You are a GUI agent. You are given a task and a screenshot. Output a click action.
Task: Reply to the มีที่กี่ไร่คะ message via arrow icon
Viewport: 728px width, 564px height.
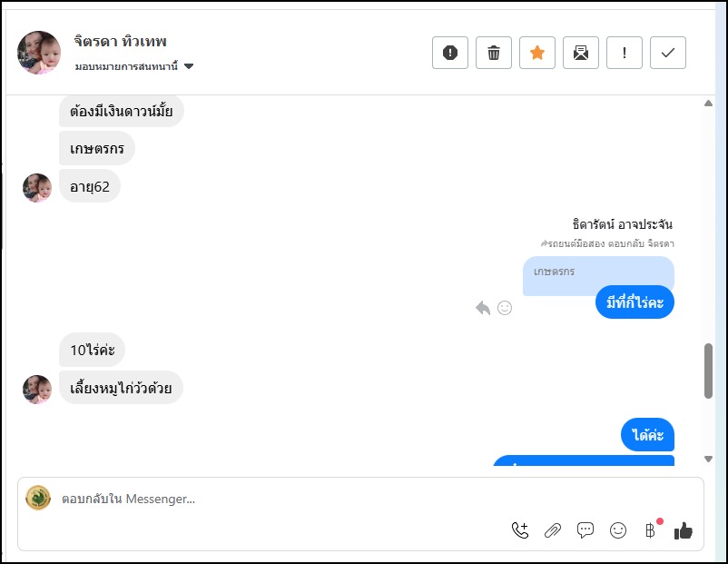[x=483, y=308]
